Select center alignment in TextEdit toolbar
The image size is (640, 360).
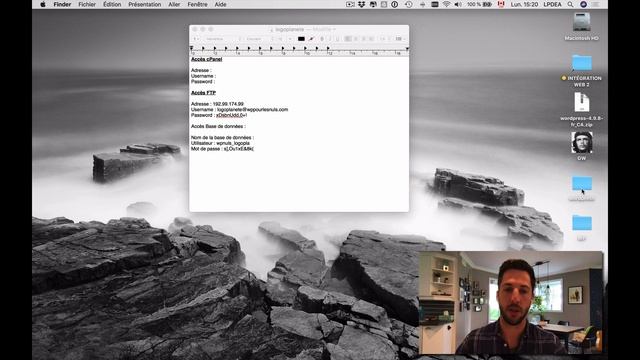pyautogui.click(x=356, y=39)
